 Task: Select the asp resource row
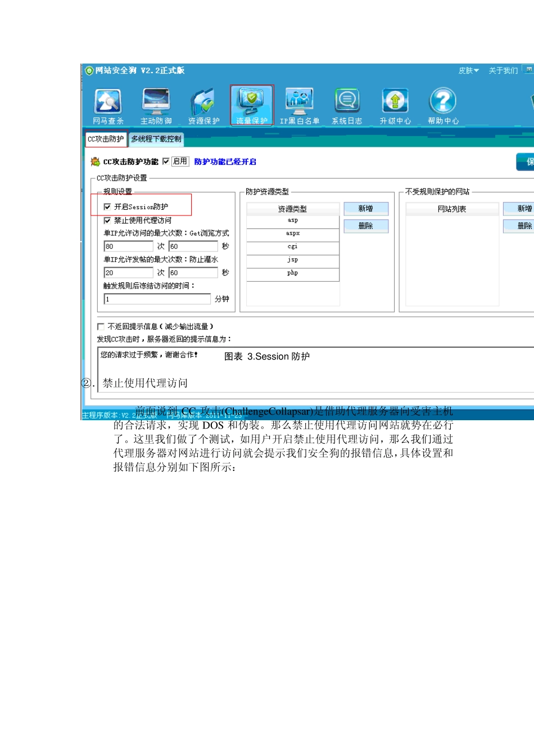(x=293, y=220)
